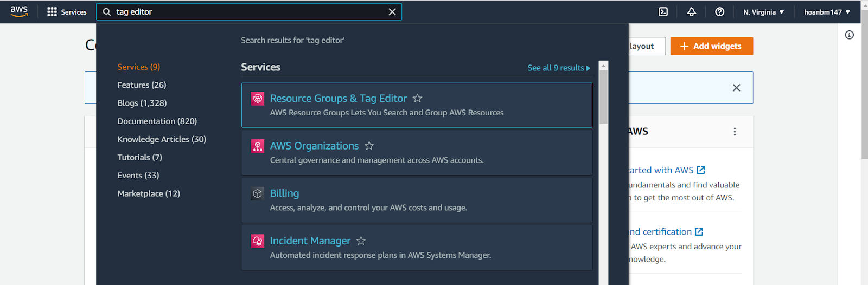Select the Features (26) category

click(x=142, y=85)
